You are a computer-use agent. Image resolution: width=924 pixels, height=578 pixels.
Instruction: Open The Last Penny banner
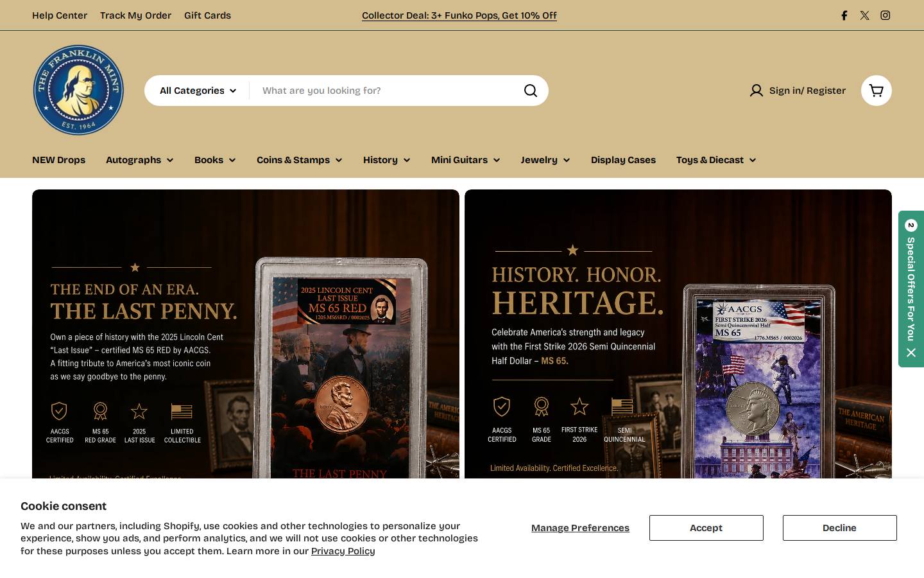coord(246,334)
